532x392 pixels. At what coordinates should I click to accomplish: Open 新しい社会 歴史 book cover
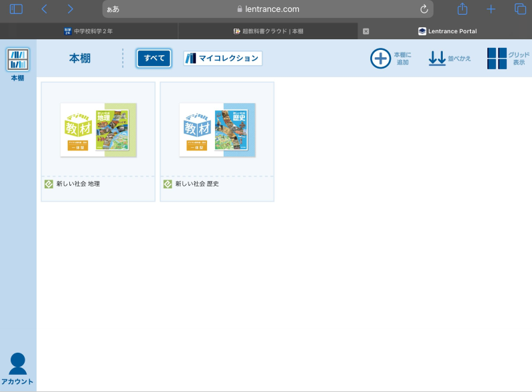click(218, 130)
